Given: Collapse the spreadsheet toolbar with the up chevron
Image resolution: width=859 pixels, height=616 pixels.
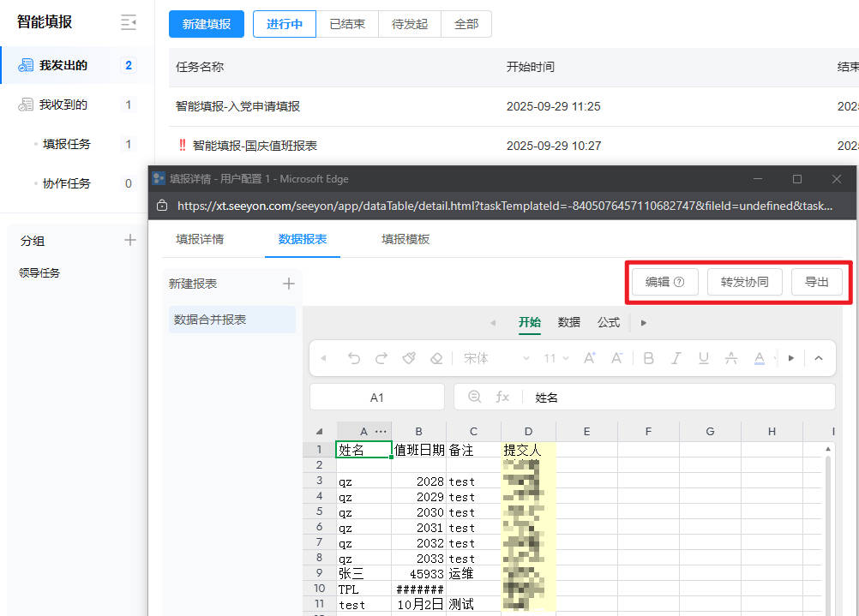Looking at the screenshot, I should coord(819,358).
